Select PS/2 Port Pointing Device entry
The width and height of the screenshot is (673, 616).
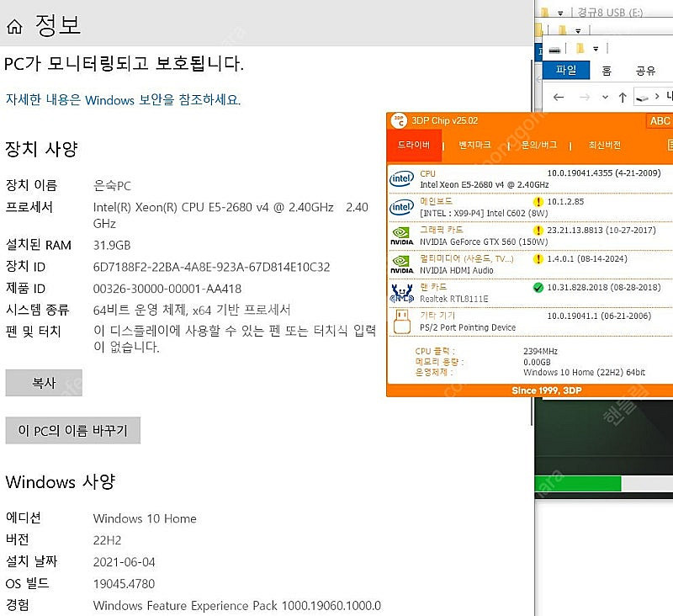tap(468, 327)
